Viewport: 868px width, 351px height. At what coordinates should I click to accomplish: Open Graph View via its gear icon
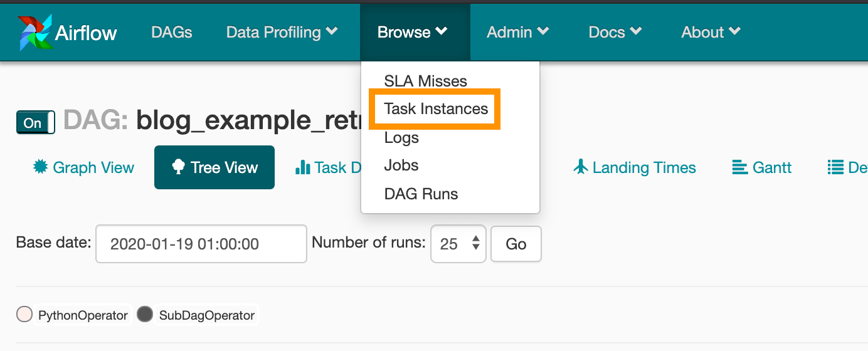(41, 167)
